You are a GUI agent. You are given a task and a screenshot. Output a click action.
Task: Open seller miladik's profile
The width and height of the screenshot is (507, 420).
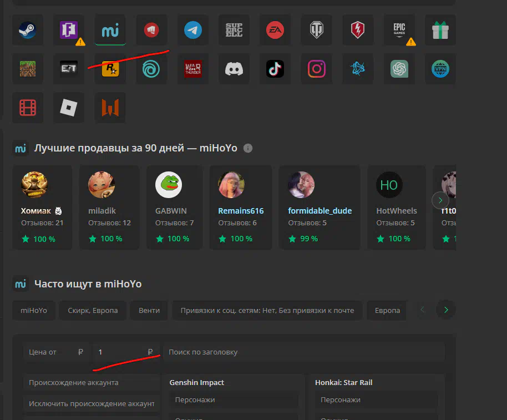pyautogui.click(x=109, y=208)
